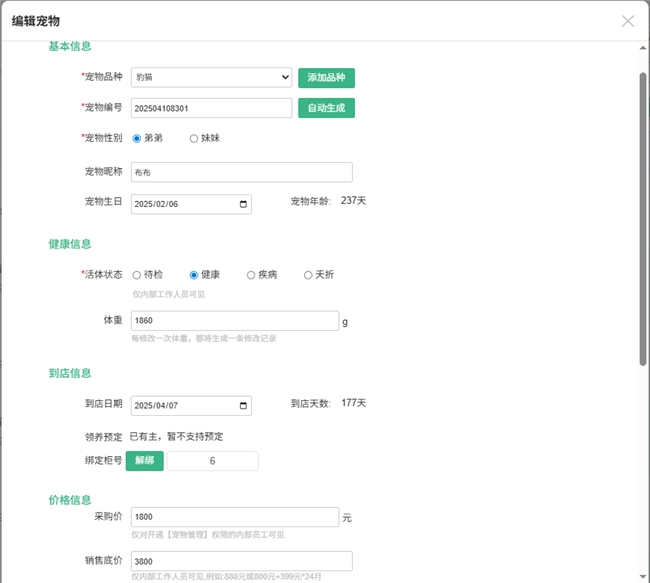Click into the 宠物昵称 text field

tap(241, 172)
